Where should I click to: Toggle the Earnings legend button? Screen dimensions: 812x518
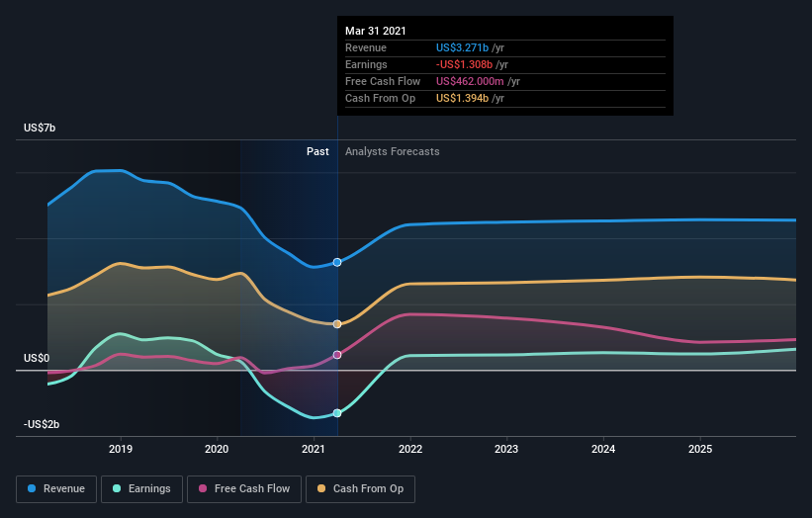[x=141, y=489]
